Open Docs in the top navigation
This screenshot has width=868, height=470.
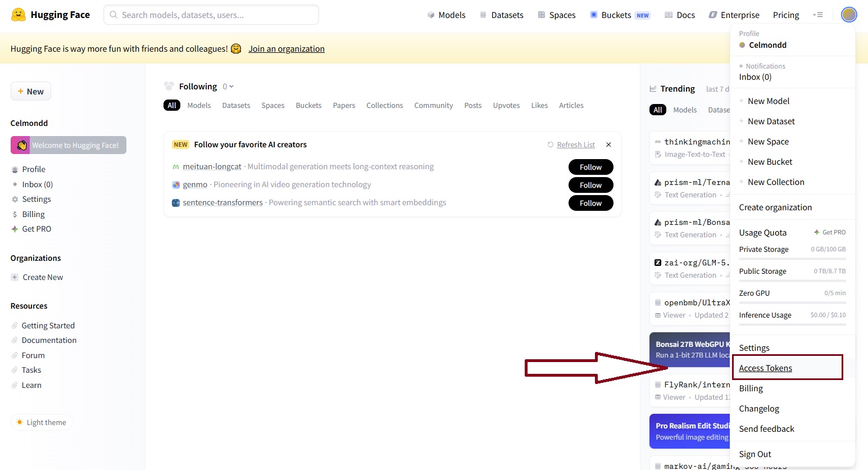click(679, 15)
